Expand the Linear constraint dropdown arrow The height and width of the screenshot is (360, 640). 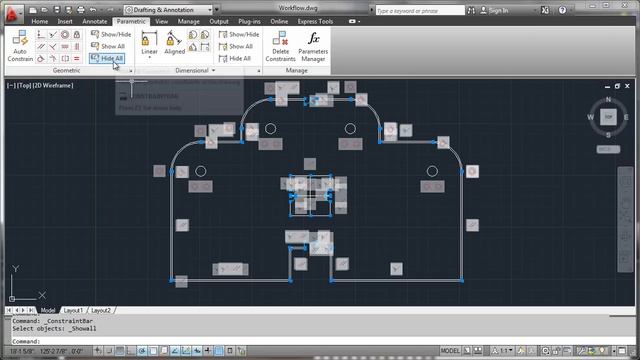coord(149,58)
